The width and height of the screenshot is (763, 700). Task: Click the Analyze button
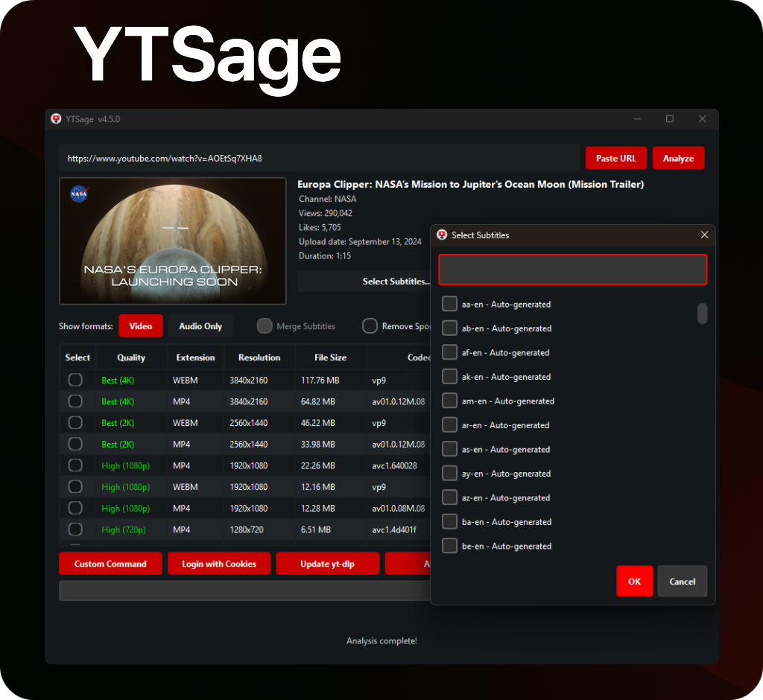[x=678, y=158]
